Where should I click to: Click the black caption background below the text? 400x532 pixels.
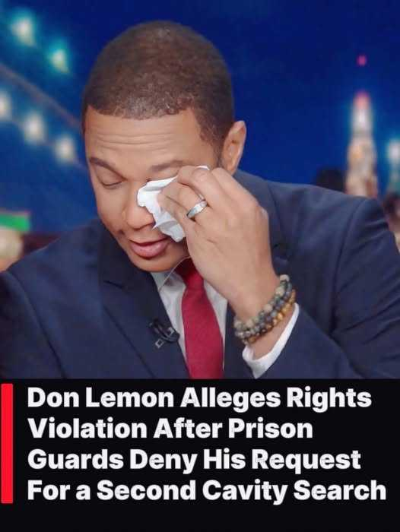200,518
